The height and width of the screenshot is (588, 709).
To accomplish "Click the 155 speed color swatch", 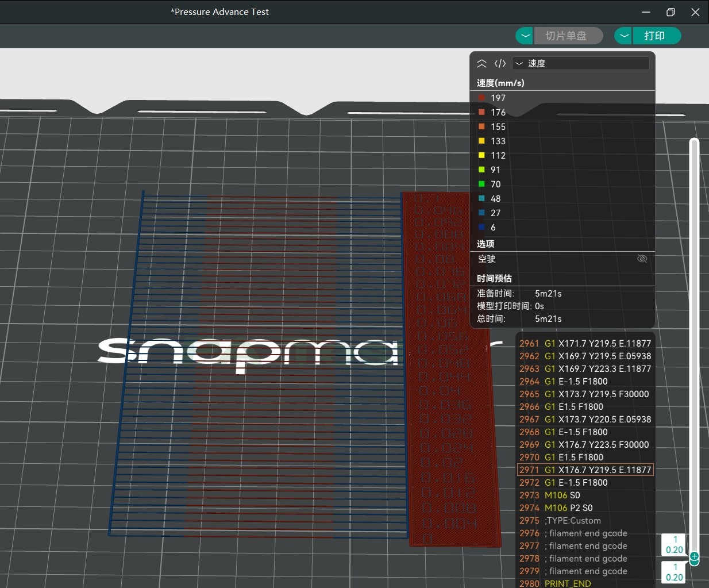I will coord(481,126).
